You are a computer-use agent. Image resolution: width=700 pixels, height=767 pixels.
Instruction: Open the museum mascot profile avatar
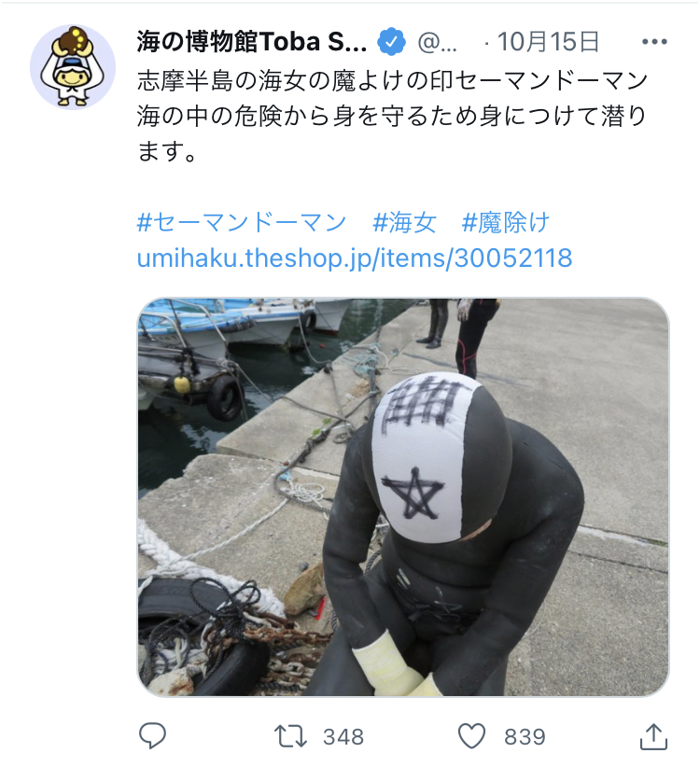pyautogui.click(x=73, y=66)
